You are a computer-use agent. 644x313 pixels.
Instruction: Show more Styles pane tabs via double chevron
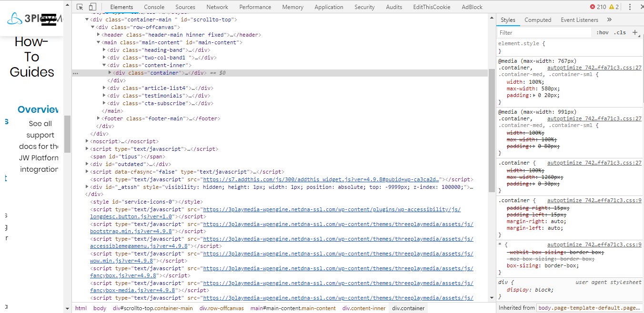coord(609,20)
